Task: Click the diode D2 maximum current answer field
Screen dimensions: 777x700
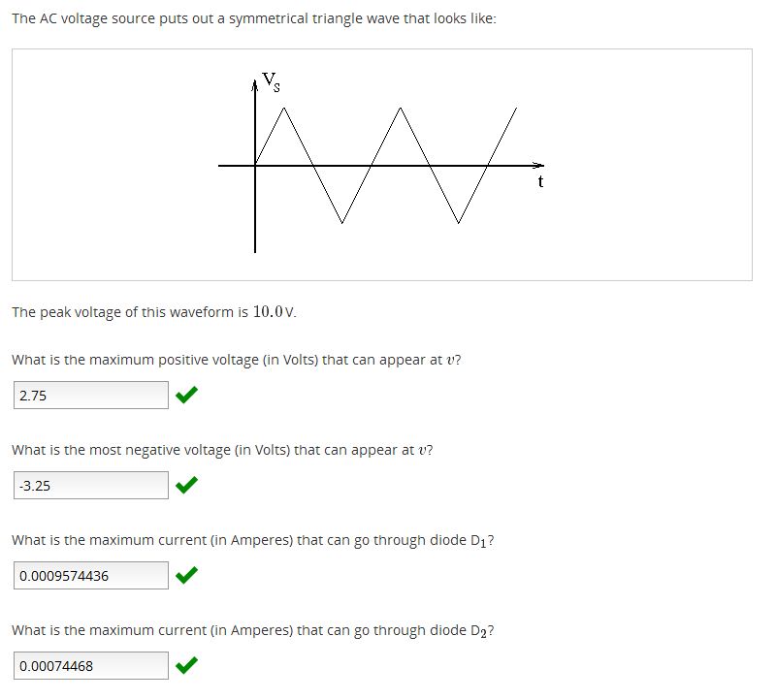Action: [x=91, y=666]
